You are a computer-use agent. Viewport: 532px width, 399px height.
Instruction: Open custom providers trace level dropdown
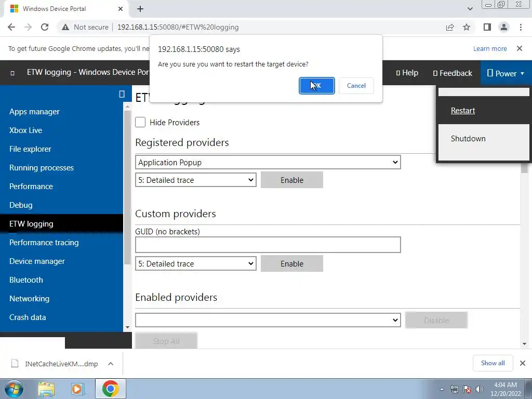coord(195,263)
